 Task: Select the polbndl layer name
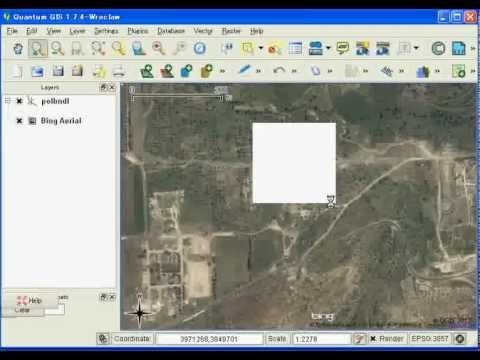tap(55, 101)
